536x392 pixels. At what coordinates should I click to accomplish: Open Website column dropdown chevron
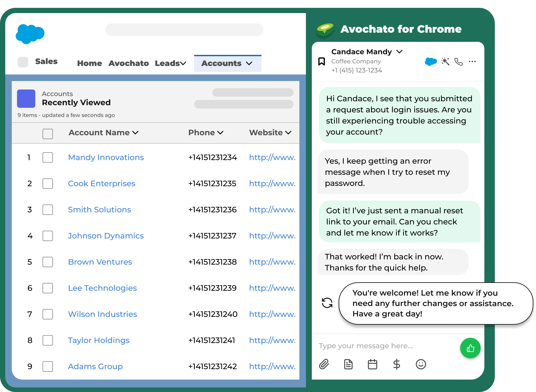pos(288,133)
